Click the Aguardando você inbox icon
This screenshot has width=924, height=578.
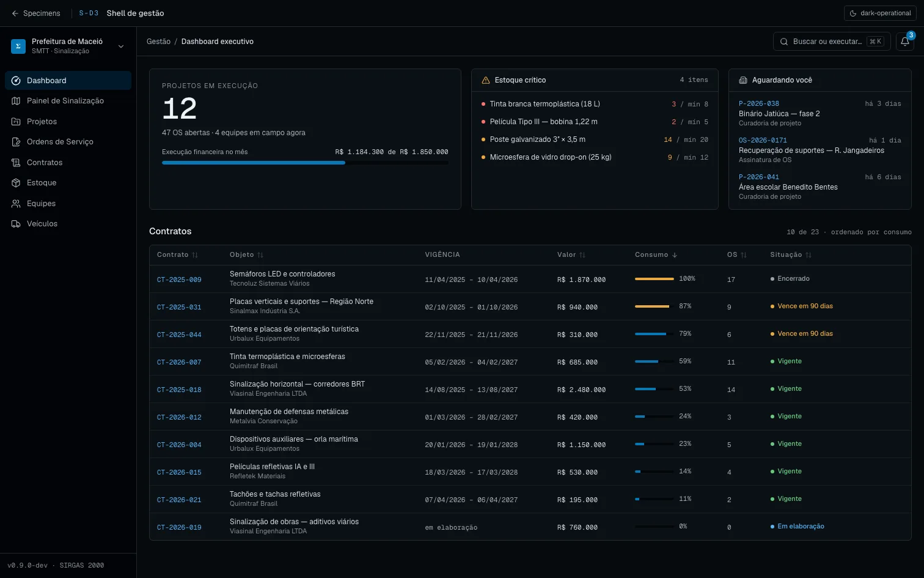(743, 80)
